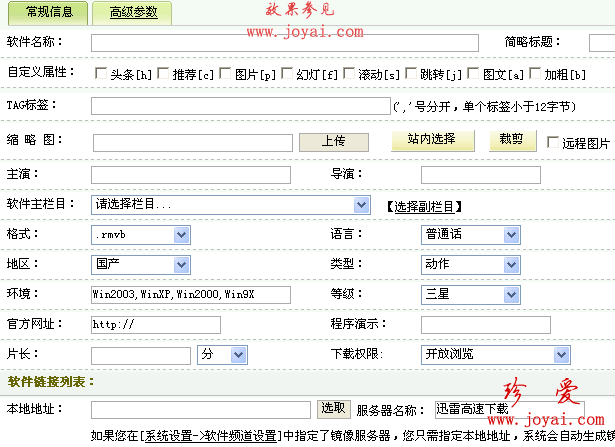Click the TAG标签 text field

pos(241,106)
